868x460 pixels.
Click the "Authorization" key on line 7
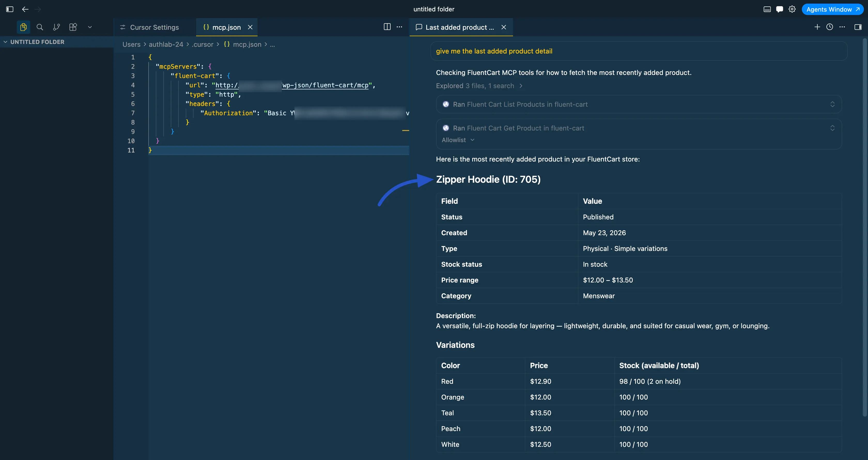[228, 113]
